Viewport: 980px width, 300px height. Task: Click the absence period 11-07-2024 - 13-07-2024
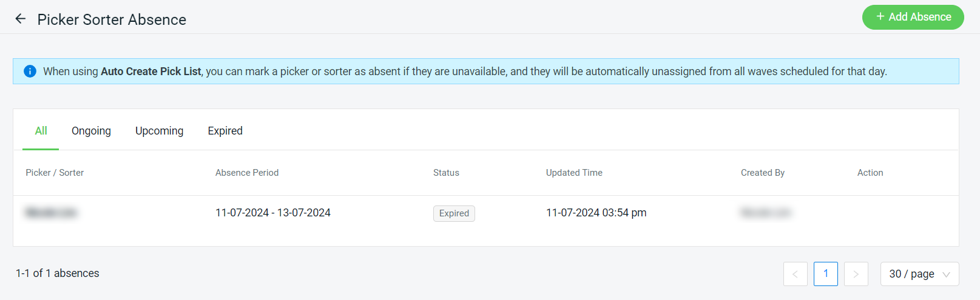273,213
